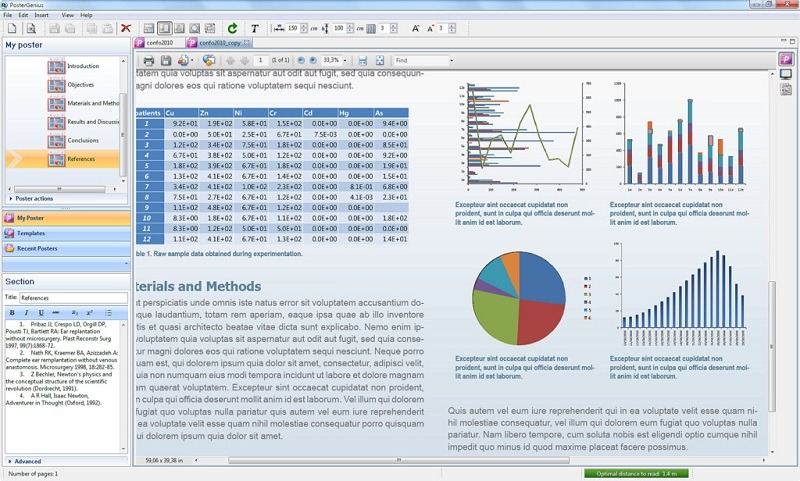Open the Find box dropdown arrow
The height and width of the screenshot is (481, 800).
click(x=452, y=61)
